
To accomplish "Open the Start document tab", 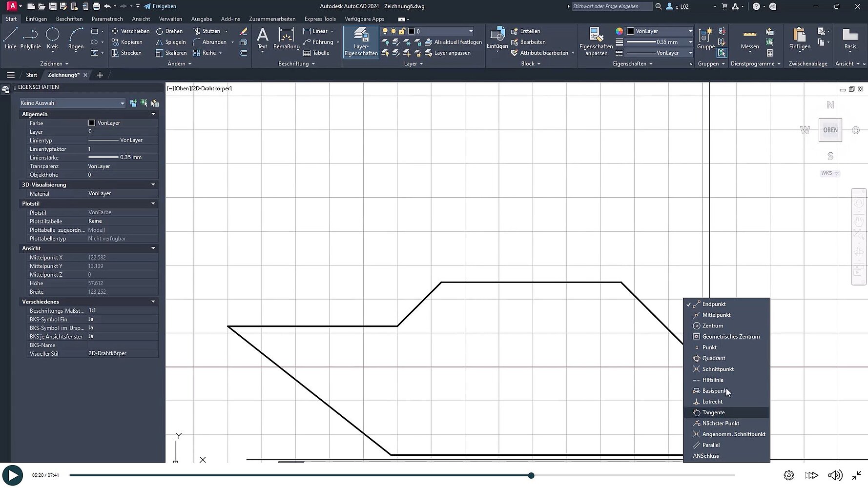I will point(31,75).
